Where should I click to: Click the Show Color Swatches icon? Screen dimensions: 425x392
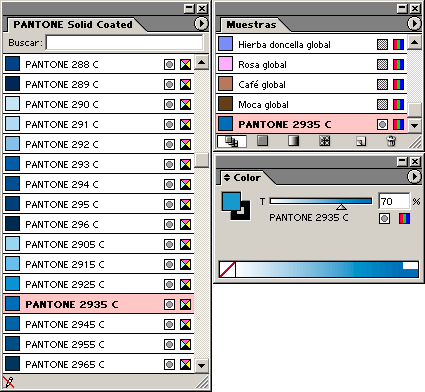click(x=263, y=141)
